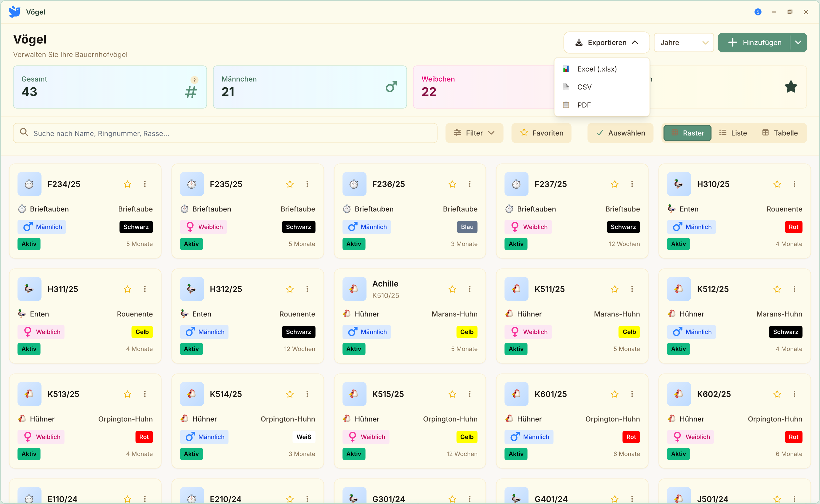820x504 pixels.
Task: Open the K601/25 bird card title
Action: 551,394
